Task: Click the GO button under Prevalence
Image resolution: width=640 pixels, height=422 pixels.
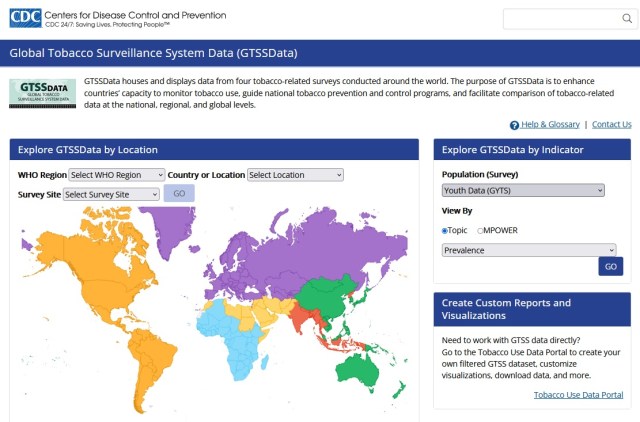Action: 611,267
